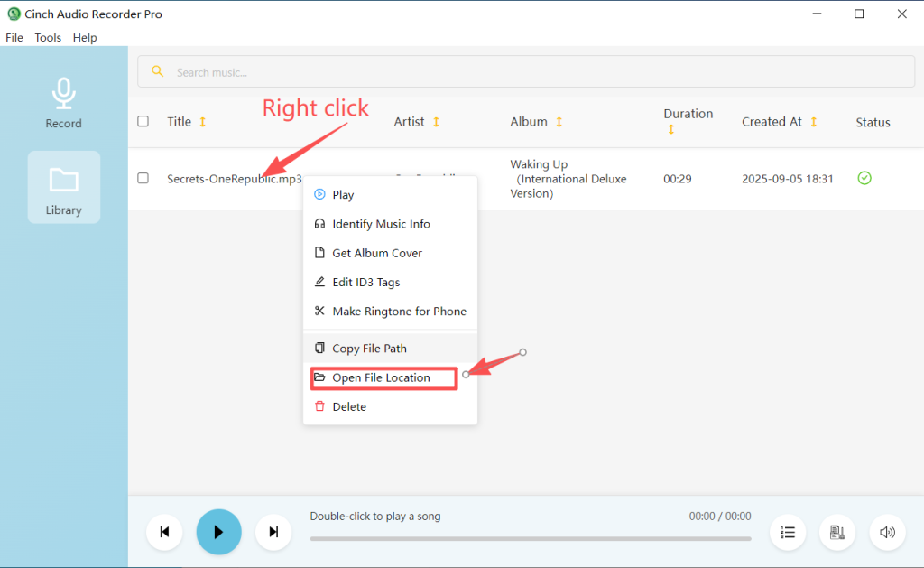Click the Play icon in the context menu
The height and width of the screenshot is (568, 924).
319,194
